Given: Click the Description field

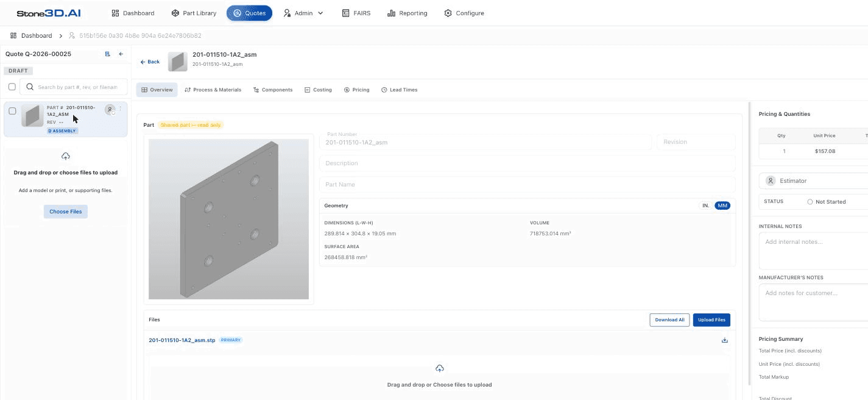Looking at the screenshot, I should 527,163.
